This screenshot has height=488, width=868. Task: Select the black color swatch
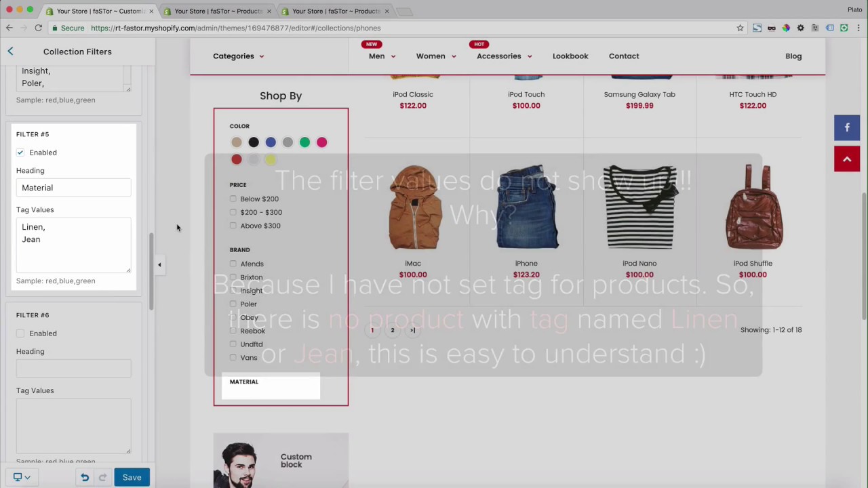click(x=254, y=142)
